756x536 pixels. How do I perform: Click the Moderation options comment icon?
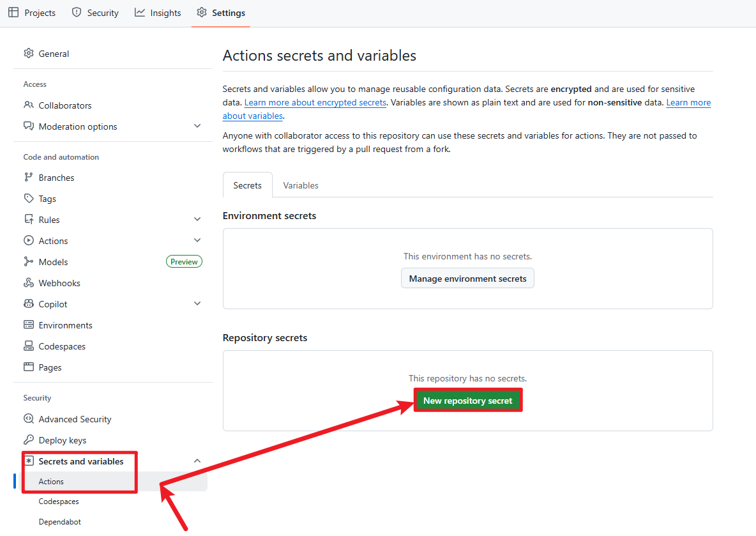(x=29, y=126)
